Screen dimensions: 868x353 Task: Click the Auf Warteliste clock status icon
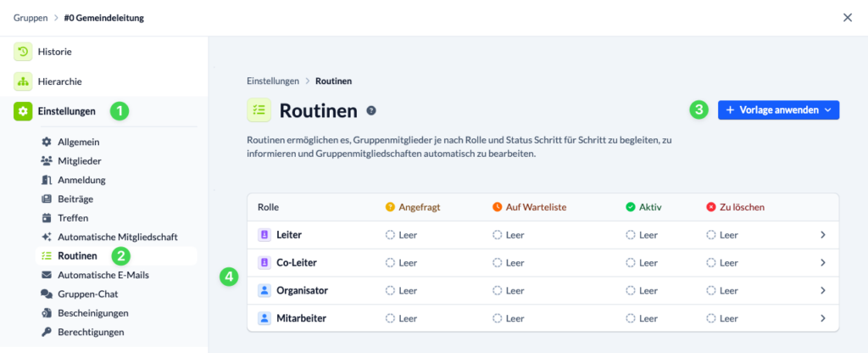(x=497, y=207)
